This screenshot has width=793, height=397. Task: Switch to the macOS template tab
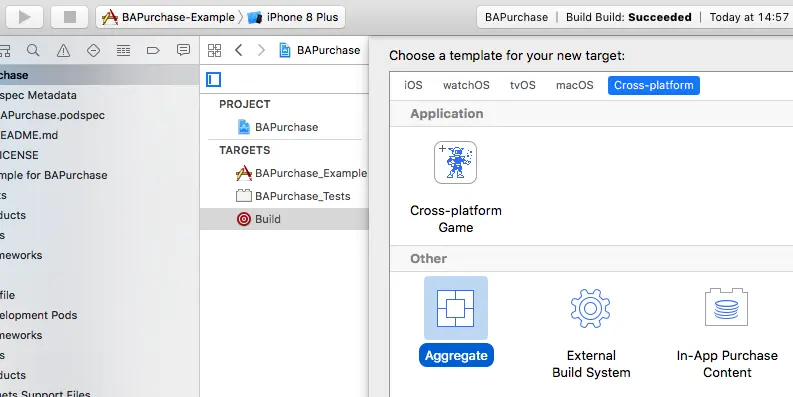point(575,85)
